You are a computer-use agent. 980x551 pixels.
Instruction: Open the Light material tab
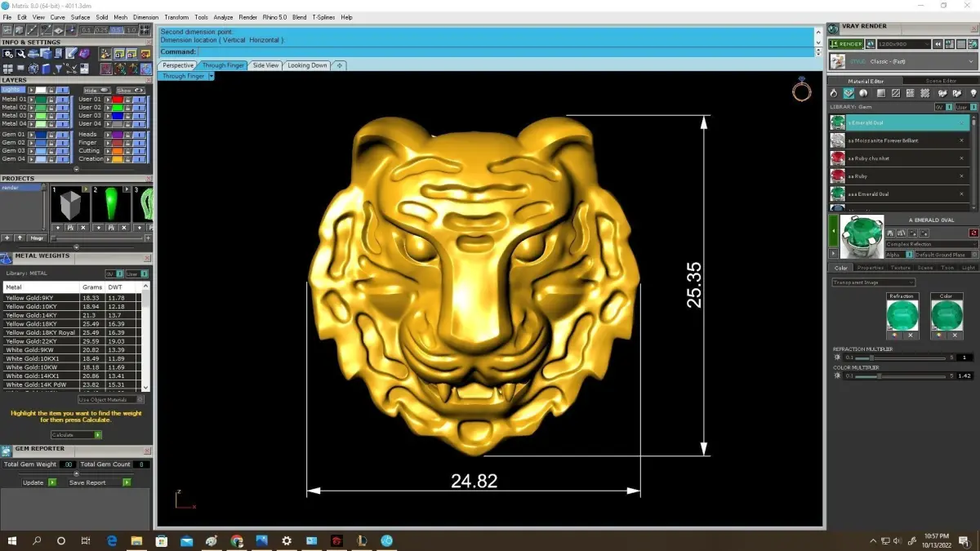coord(969,268)
